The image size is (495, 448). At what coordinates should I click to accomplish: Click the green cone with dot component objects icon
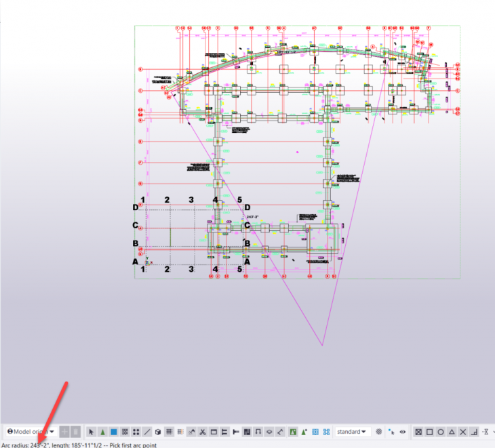tap(304, 432)
